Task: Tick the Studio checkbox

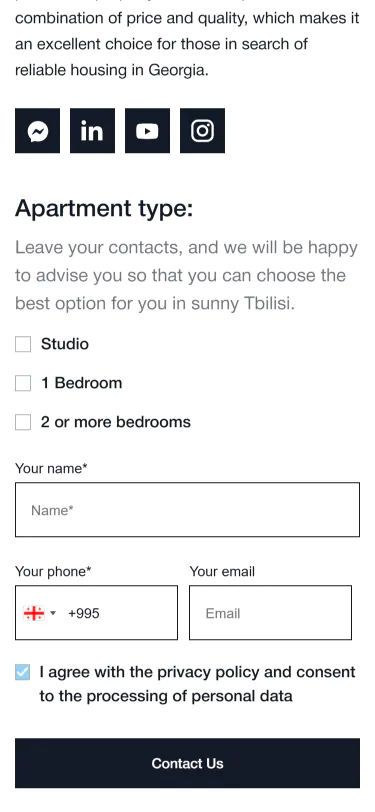Action: (x=23, y=344)
